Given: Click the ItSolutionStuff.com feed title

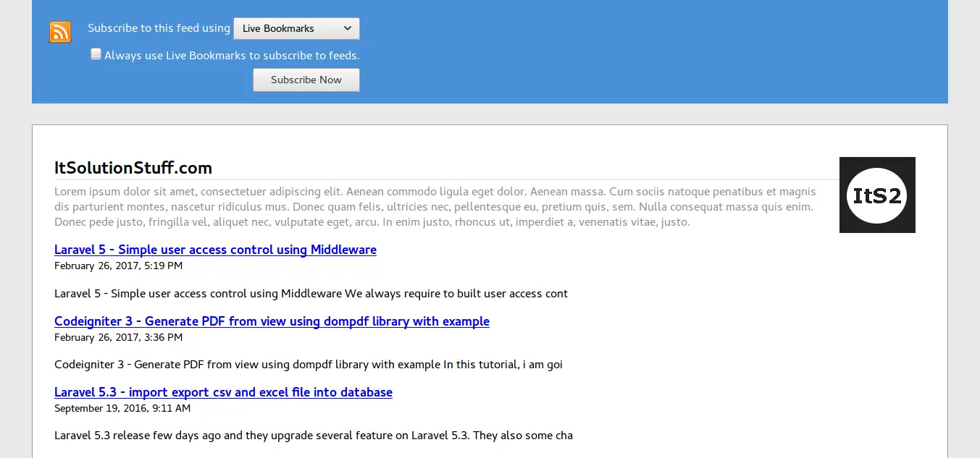Looking at the screenshot, I should click(133, 168).
